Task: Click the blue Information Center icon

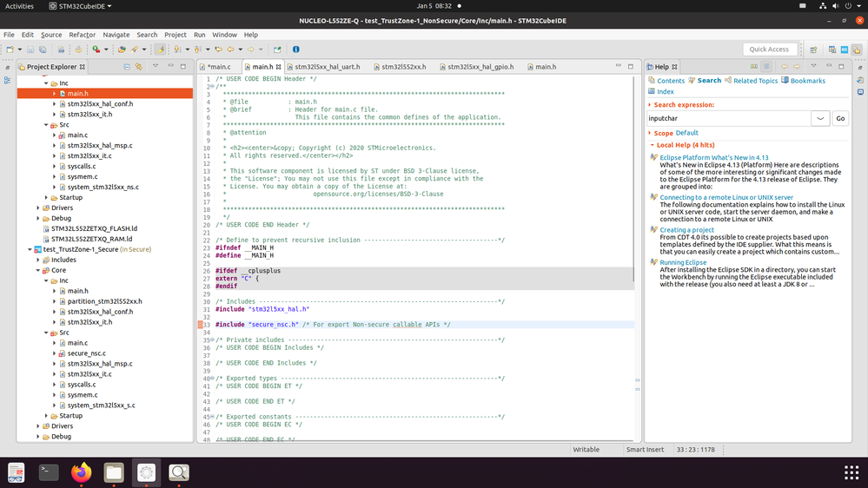Action: (296, 49)
